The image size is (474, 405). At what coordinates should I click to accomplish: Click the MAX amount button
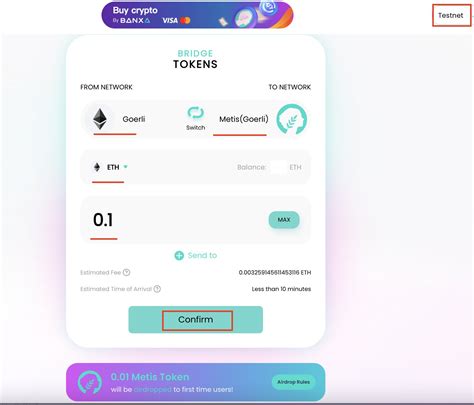coord(284,220)
